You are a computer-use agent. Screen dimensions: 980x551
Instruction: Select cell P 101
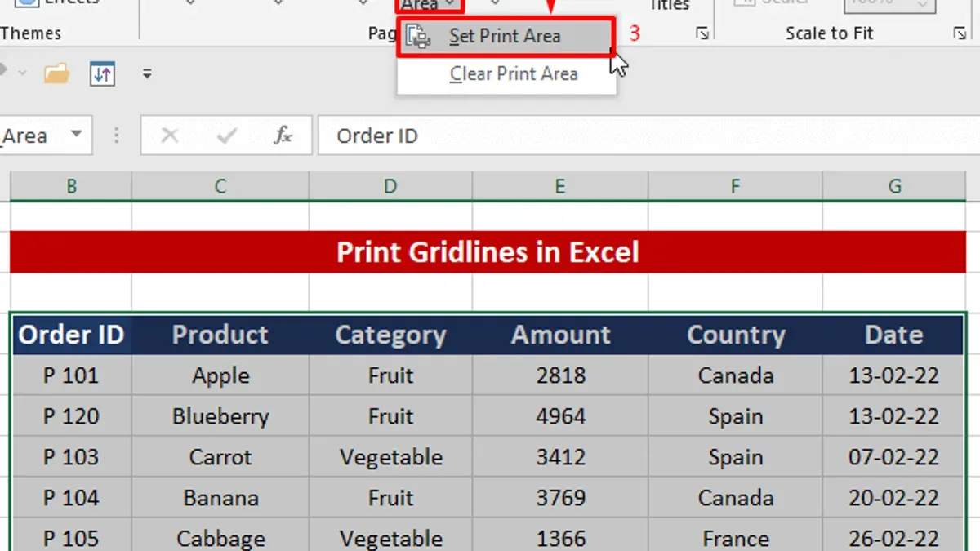(72, 375)
